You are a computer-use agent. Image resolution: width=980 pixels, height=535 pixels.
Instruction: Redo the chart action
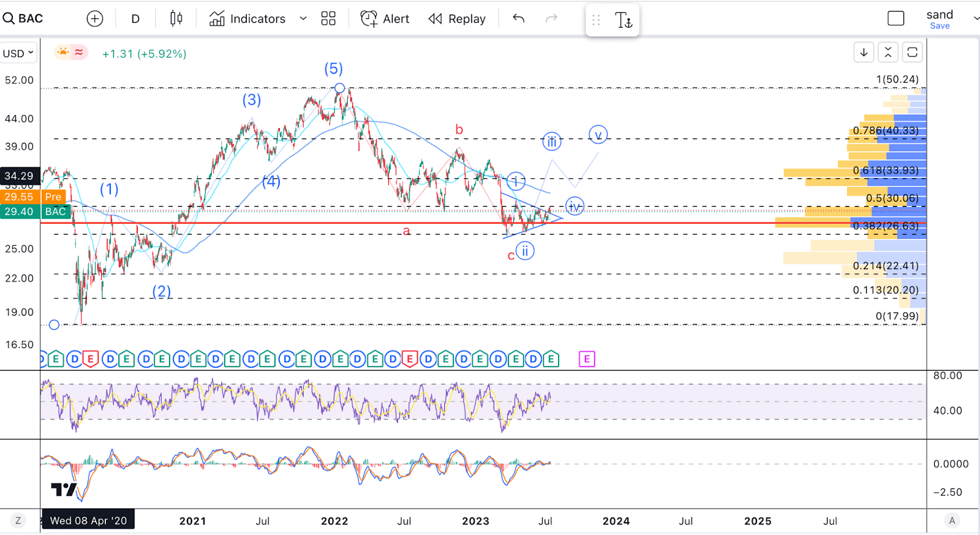(x=551, y=19)
